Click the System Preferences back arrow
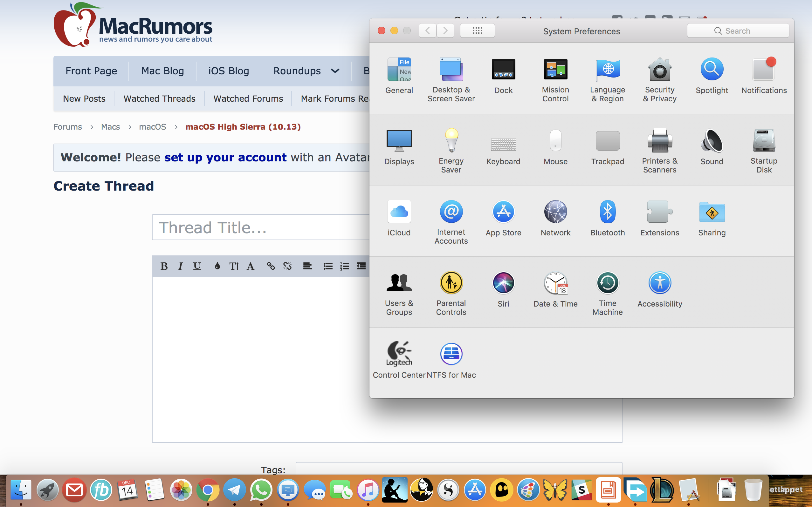Viewport: 812px width, 507px height. click(x=428, y=31)
